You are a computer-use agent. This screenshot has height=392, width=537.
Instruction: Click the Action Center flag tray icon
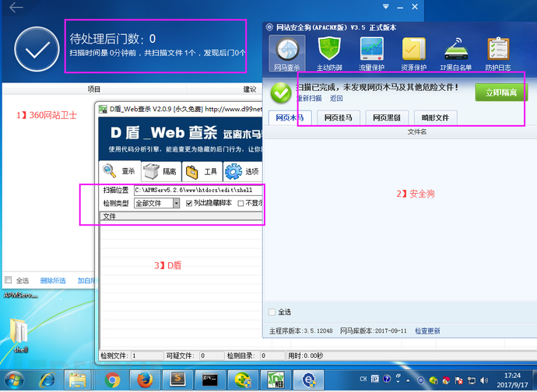pyautogui.click(x=458, y=380)
